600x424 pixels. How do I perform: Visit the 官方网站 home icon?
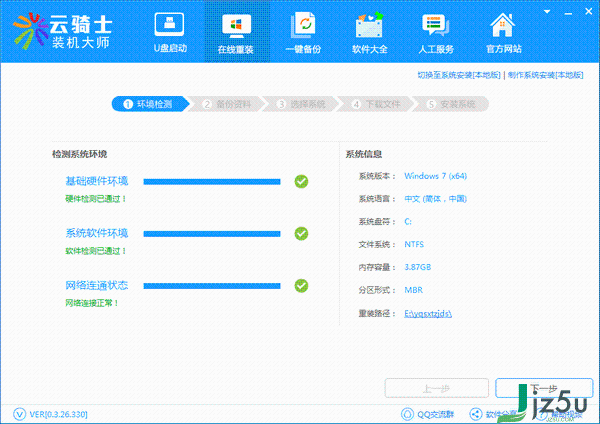502,25
